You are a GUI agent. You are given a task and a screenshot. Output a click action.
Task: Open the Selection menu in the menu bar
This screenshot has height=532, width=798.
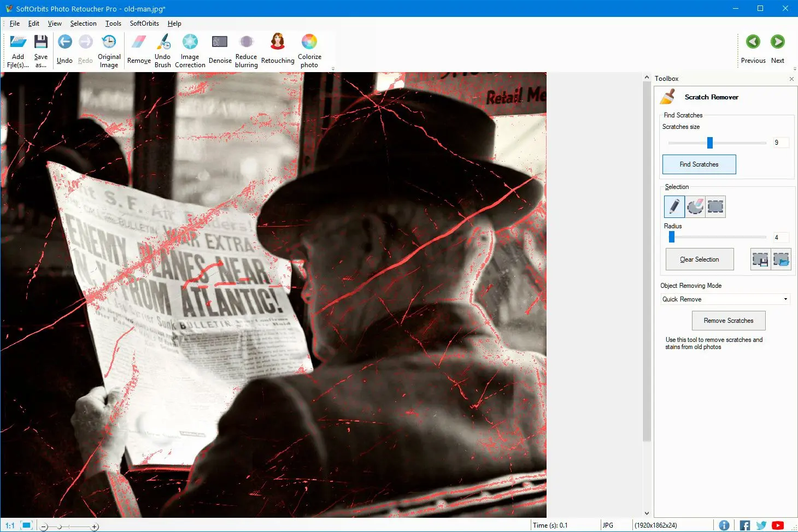83,23
